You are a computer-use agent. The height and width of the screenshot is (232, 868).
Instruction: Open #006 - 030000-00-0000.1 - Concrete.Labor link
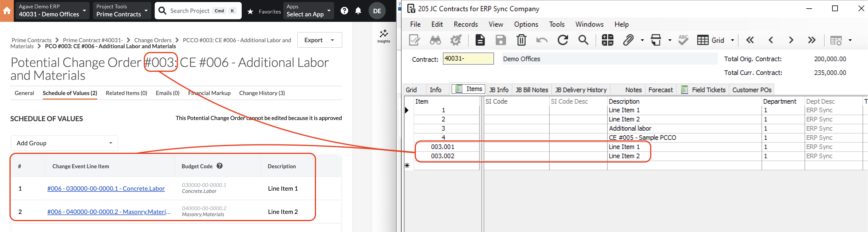pos(106,188)
